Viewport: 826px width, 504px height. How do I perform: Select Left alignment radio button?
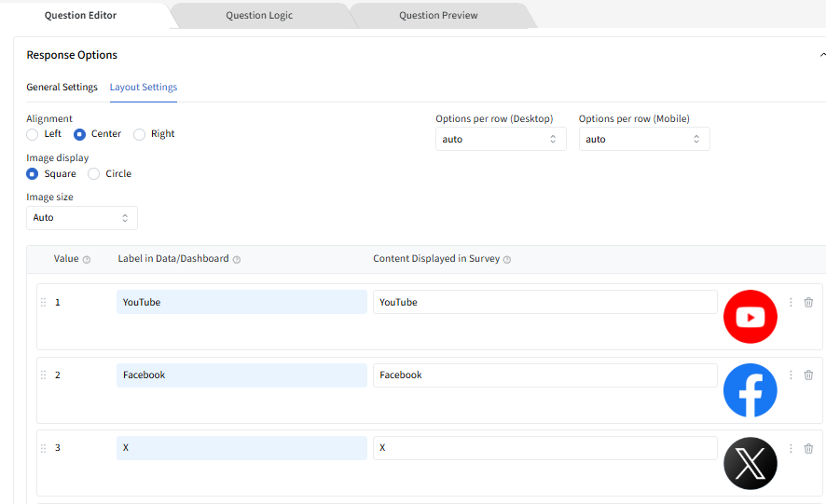coord(33,134)
